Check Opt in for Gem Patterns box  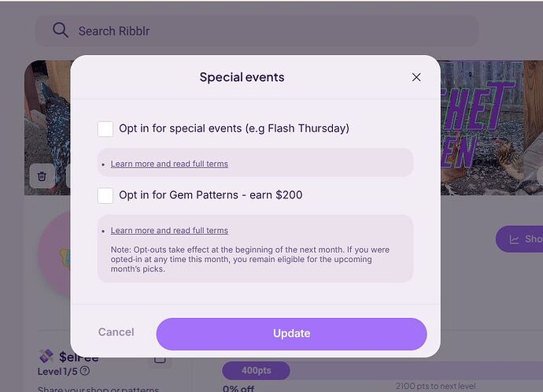[105, 195]
